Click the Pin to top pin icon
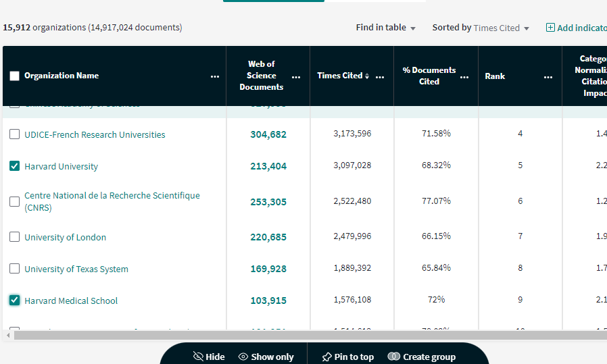The image size is (607, 364). pos(326,357)
